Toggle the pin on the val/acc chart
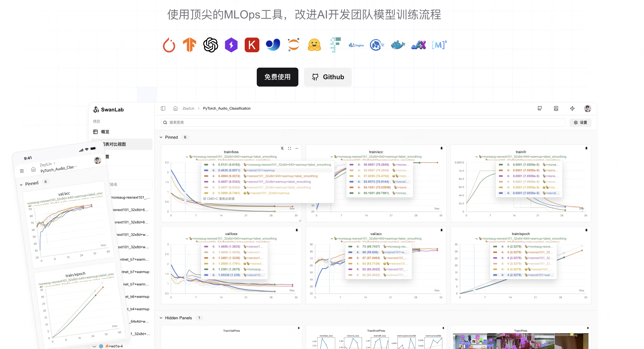644x349 pixels. coord(441,230)
